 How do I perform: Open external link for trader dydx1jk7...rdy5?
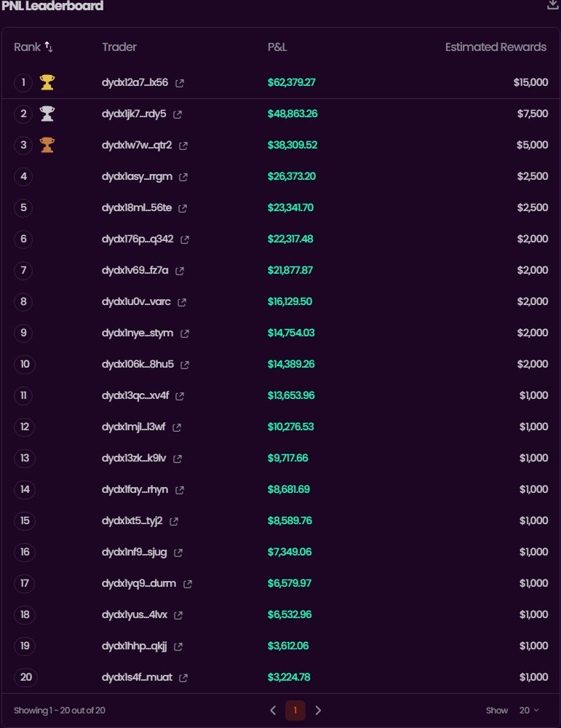pyautogui.click(x=178, y=114)
